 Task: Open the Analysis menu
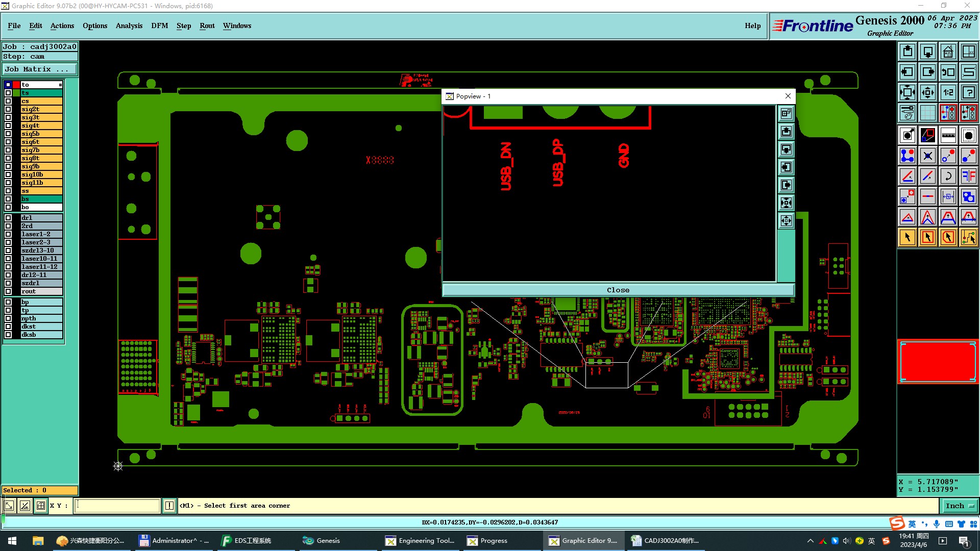pos(129,26)
